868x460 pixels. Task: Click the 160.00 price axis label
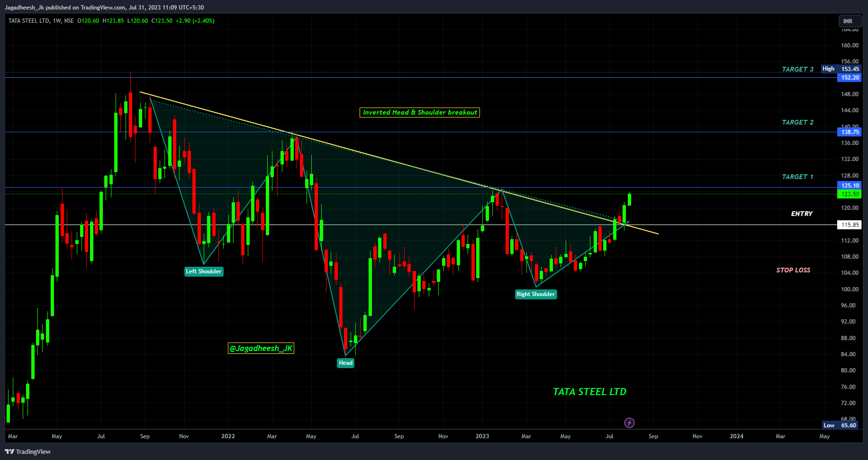click(850, 45)
